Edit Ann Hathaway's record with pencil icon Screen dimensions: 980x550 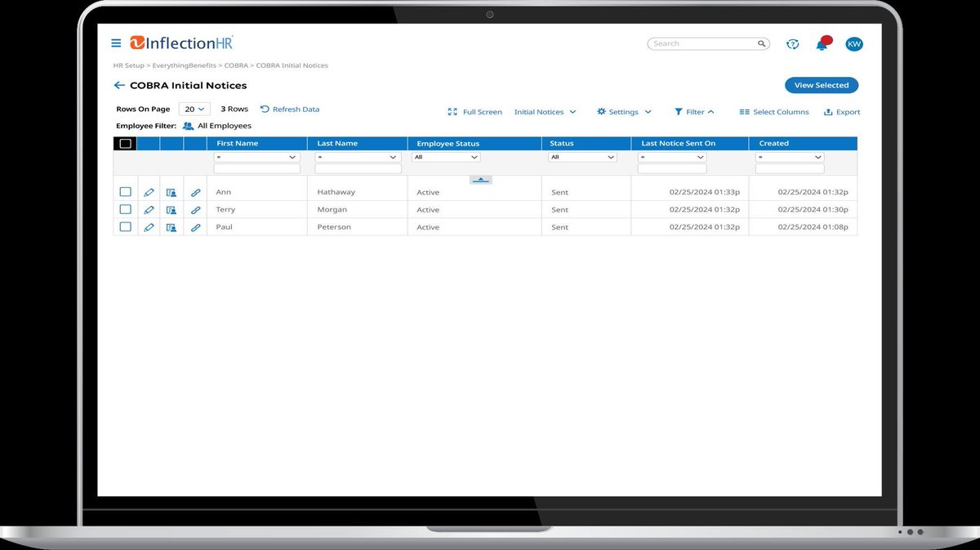tap(149, 193)
